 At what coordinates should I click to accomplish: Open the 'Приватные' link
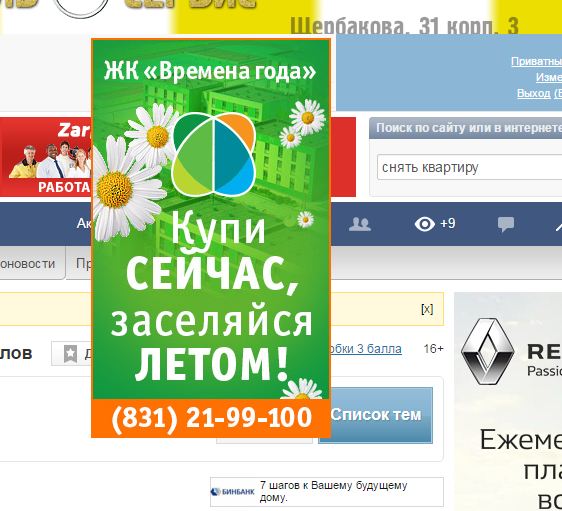536,61
